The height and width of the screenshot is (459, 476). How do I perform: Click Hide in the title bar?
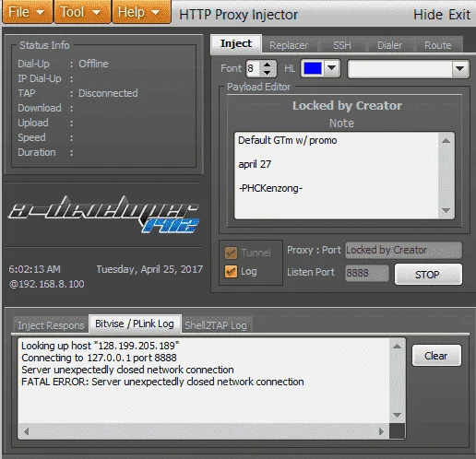(x=427, y=15)
